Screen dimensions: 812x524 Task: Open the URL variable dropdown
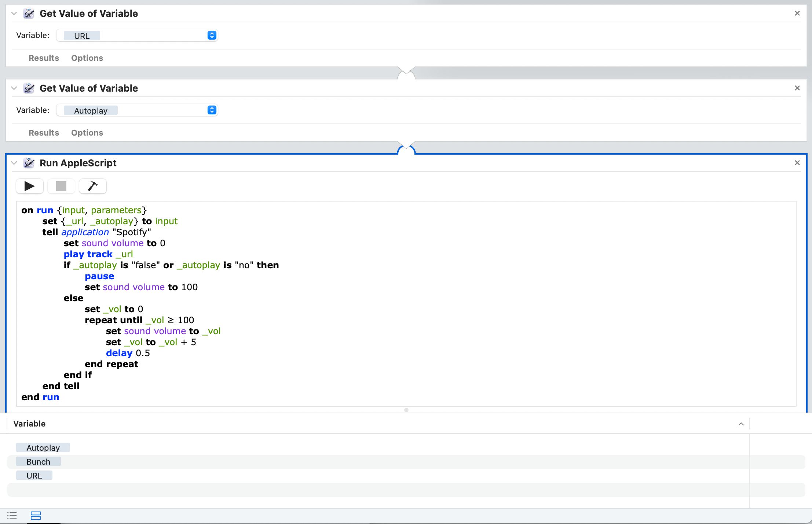pos(212,36)
